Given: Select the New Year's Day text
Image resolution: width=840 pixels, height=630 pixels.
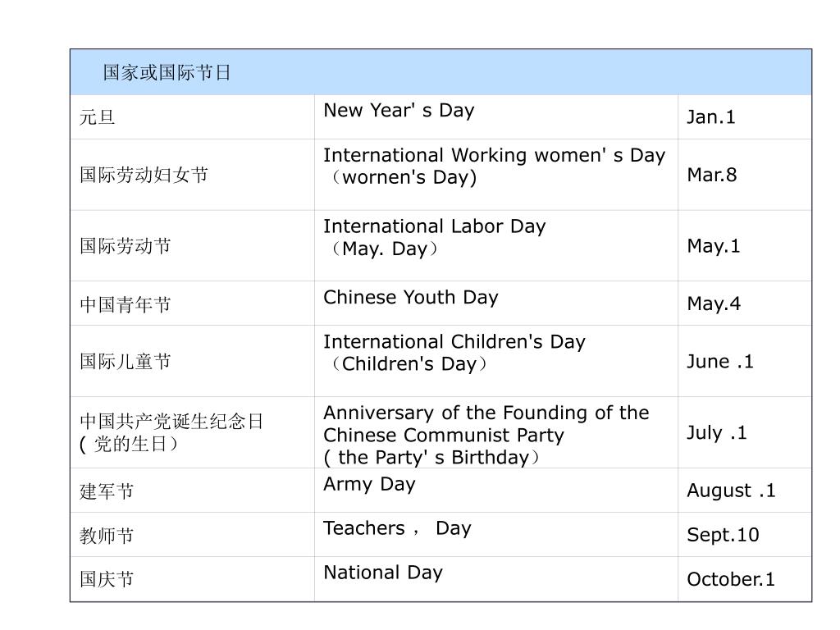Looking at the screenshot, I should 399,111.
